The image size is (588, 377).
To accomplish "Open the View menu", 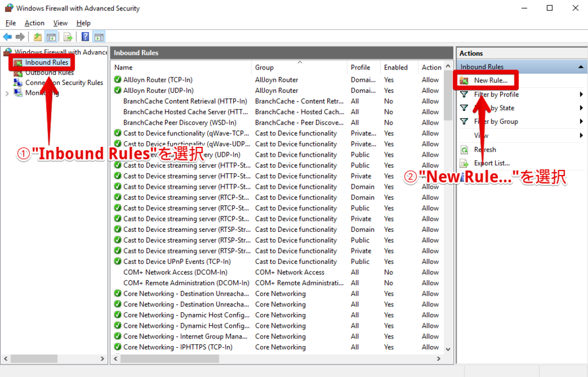I will pos(60,23).
